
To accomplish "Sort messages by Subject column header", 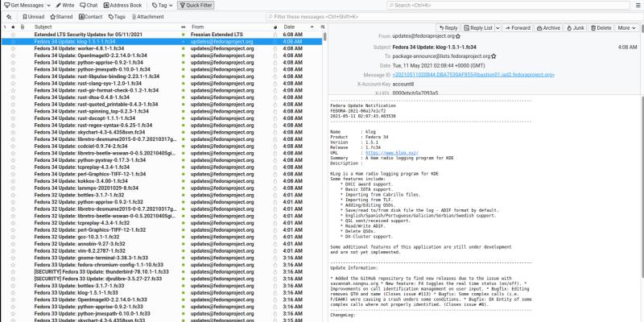I will pos(43,27).
